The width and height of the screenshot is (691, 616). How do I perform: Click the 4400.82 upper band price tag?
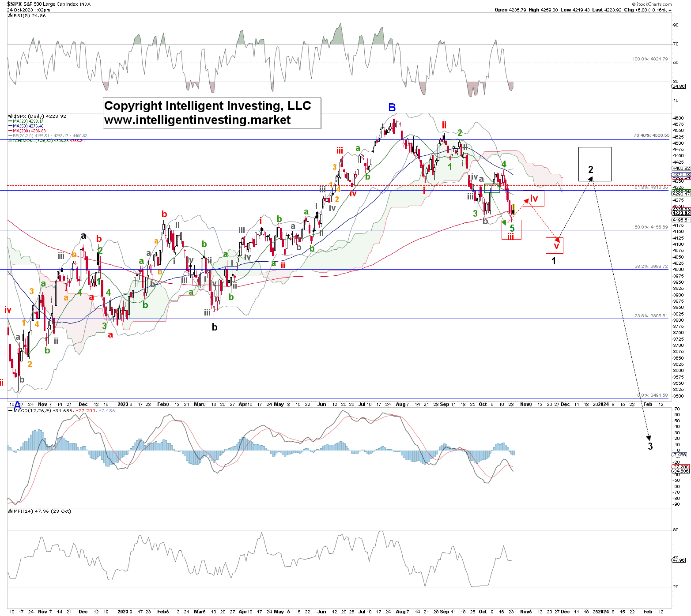tap(681, 169)
